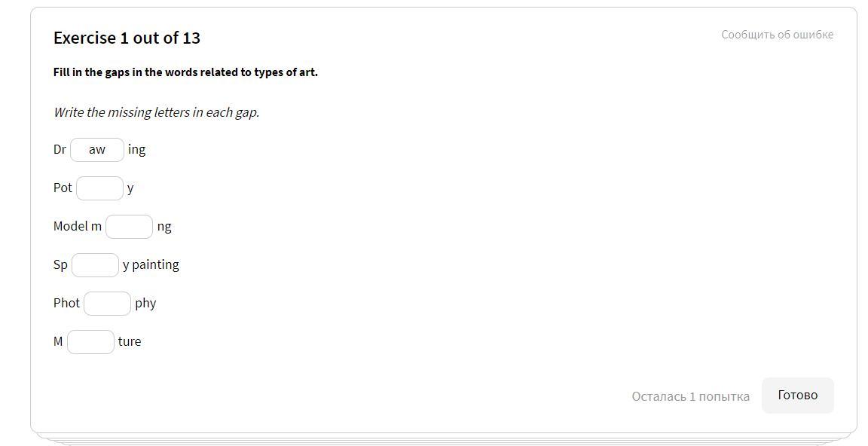Click the gap in 'Phot…phy'

[x=107, y=304]
